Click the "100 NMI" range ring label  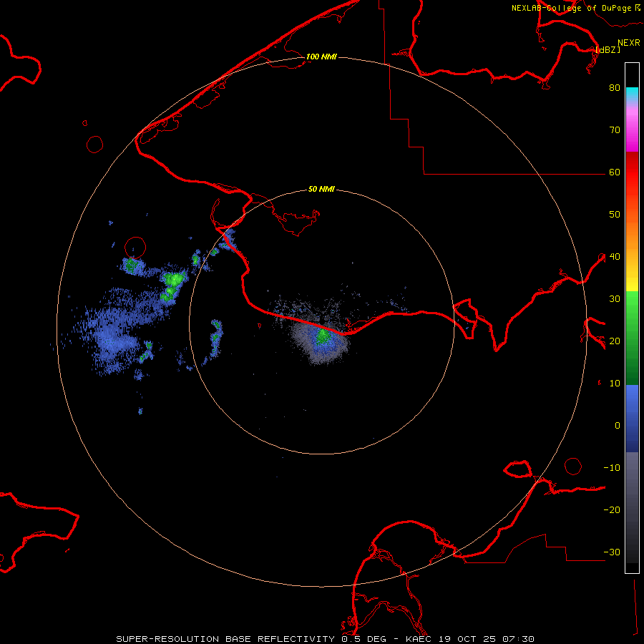point(321,57)
